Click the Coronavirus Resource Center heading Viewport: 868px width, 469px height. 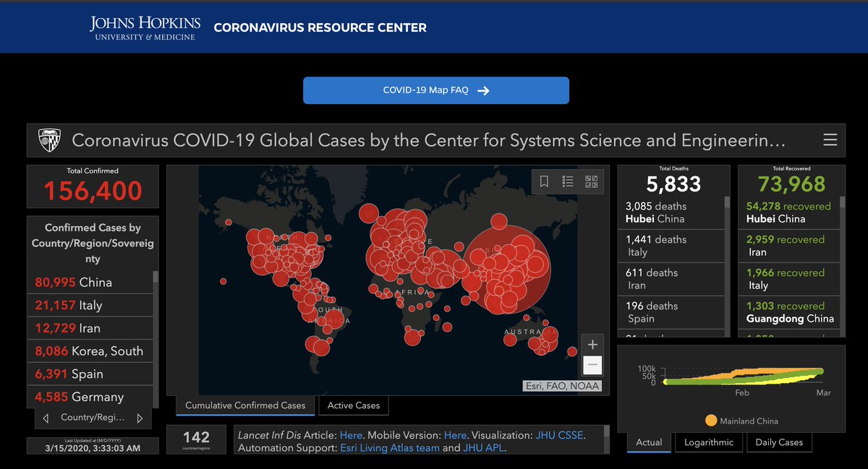[320, 28]
